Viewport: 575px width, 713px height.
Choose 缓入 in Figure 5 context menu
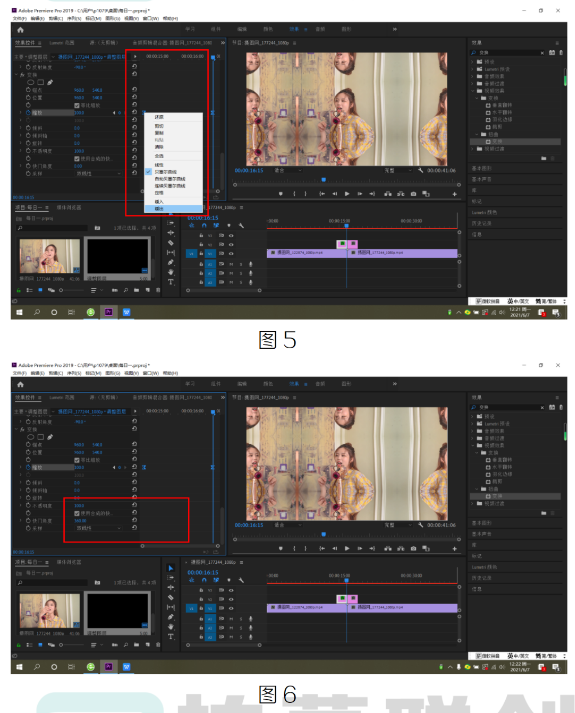[174, 201]
